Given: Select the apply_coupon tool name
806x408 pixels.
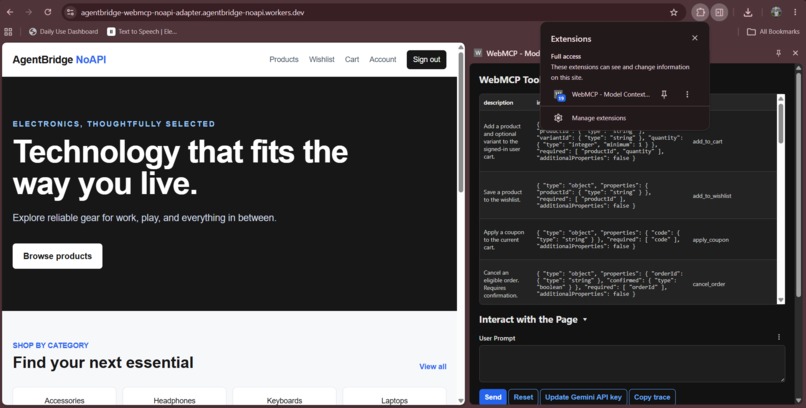Looking at the screenshot, I should coord(710,240).
